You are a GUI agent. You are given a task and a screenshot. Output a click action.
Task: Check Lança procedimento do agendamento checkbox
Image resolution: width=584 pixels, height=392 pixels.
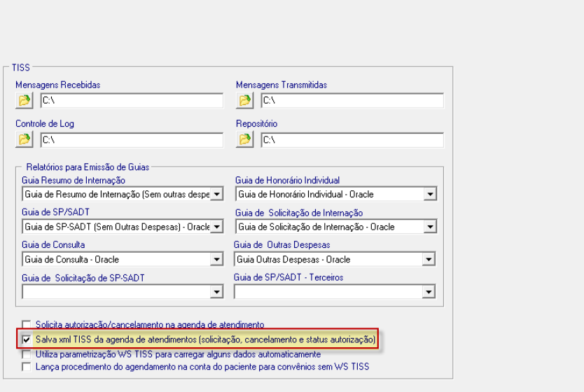(x=27, y=367)
